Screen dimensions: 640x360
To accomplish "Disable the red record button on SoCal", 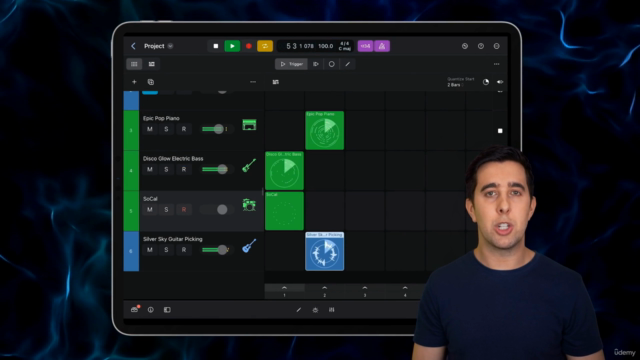I will click(x=184, y=209).
